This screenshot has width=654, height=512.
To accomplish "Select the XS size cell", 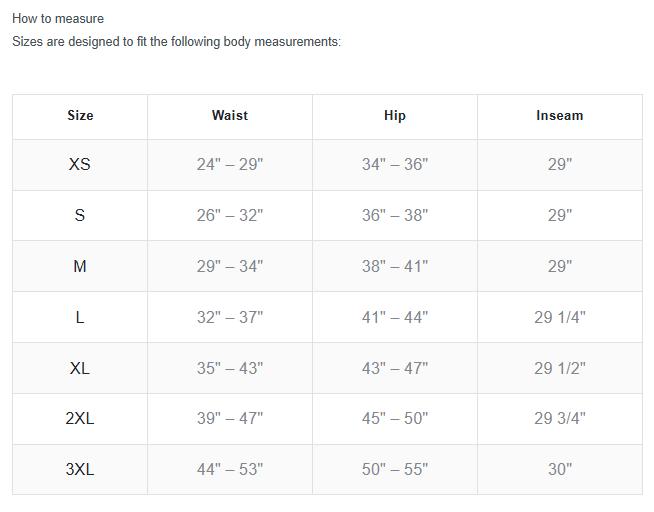I will (x=80, y=164).
